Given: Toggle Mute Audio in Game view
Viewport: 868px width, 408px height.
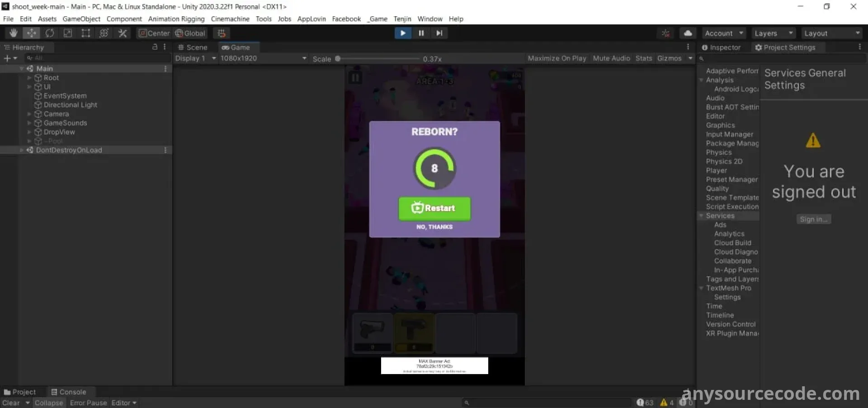Looking at the screenshot, I should [611, 58].
